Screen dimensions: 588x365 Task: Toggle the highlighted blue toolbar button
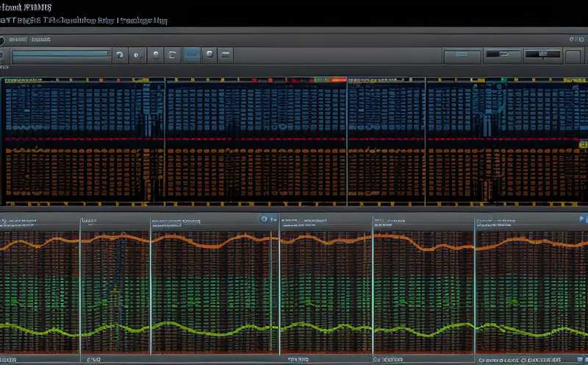click(x=191, y=54)
